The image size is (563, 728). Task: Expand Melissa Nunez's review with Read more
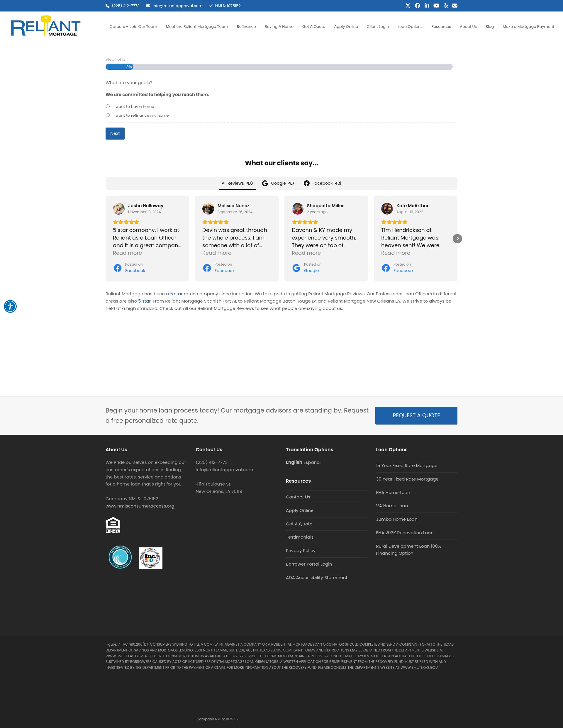coord(217,253)
